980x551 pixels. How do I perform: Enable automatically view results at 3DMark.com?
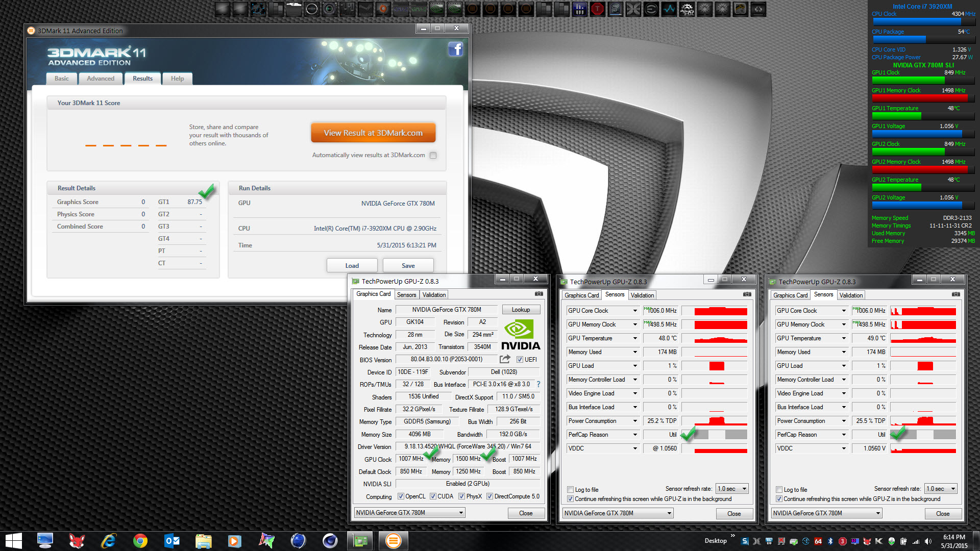click(433, 156)
